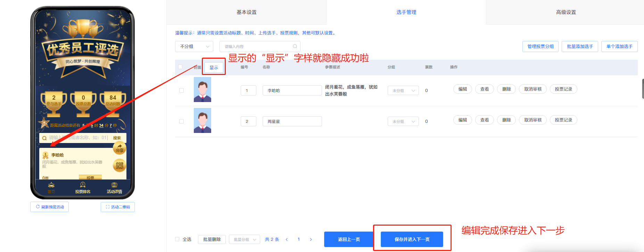Switch to 高级设置 tab

click(x=566, y=12)
